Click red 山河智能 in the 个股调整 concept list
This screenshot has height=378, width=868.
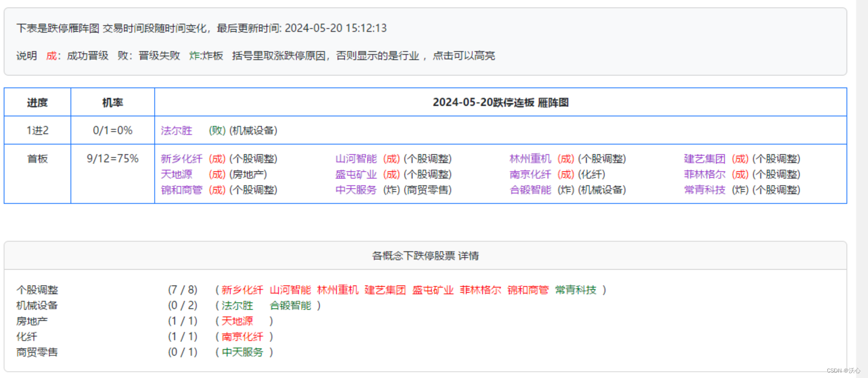click(290, 290)
